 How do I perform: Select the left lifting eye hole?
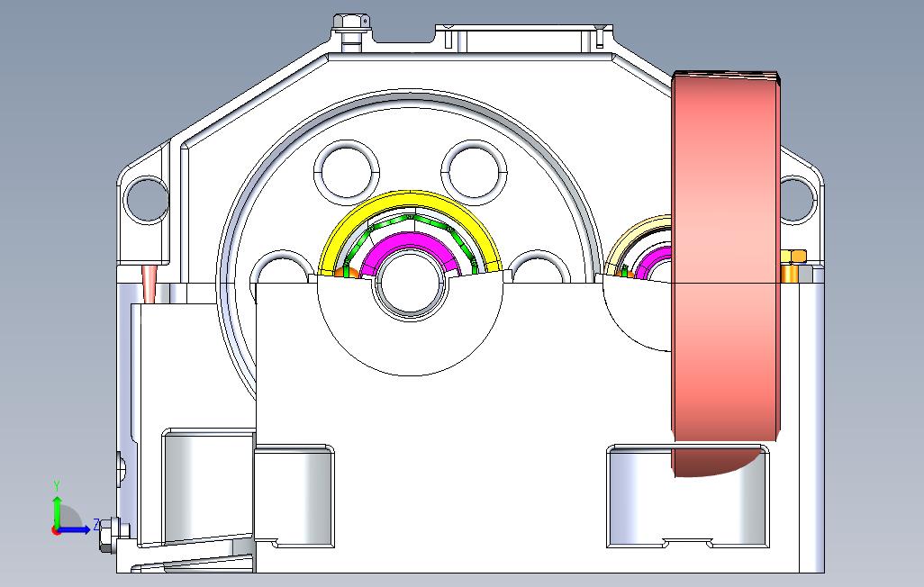(x=147, y=199)
